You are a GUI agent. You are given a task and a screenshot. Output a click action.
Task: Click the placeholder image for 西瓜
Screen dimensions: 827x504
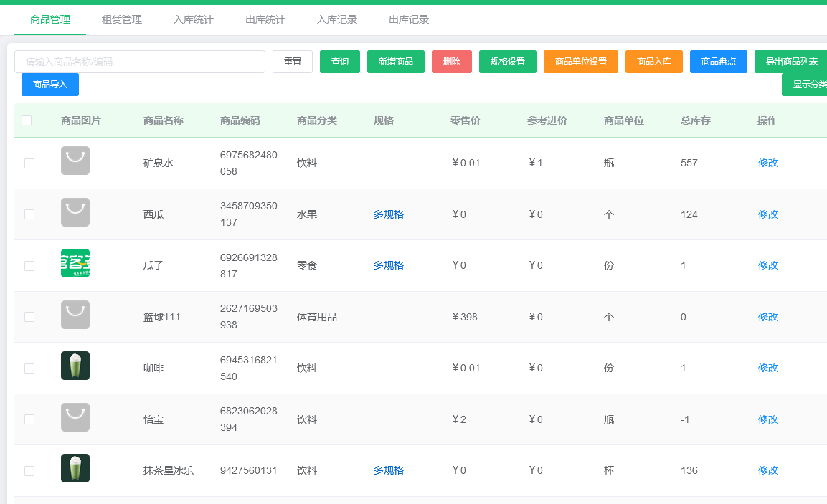75,212
